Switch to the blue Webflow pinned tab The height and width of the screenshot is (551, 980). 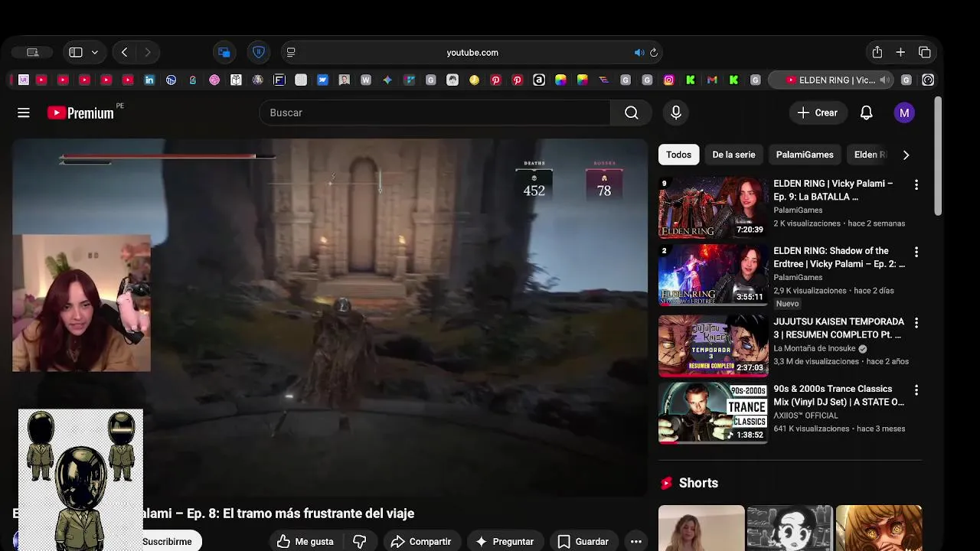tap(322, 80)
